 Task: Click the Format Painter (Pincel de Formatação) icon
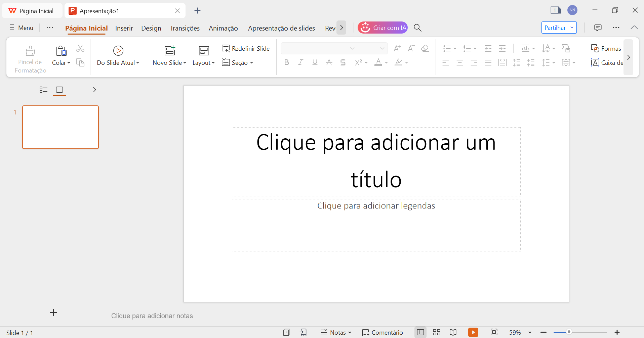click(30, 51)
